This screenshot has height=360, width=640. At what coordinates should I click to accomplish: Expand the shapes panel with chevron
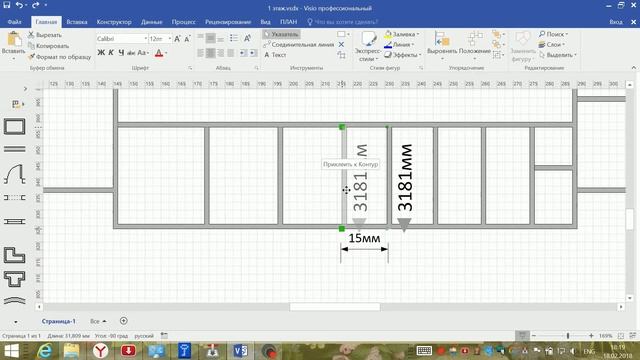[25, 89]
